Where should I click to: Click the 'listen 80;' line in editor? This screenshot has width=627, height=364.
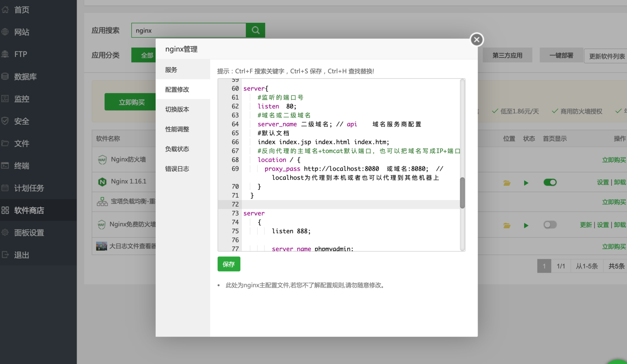pos(277,106)
